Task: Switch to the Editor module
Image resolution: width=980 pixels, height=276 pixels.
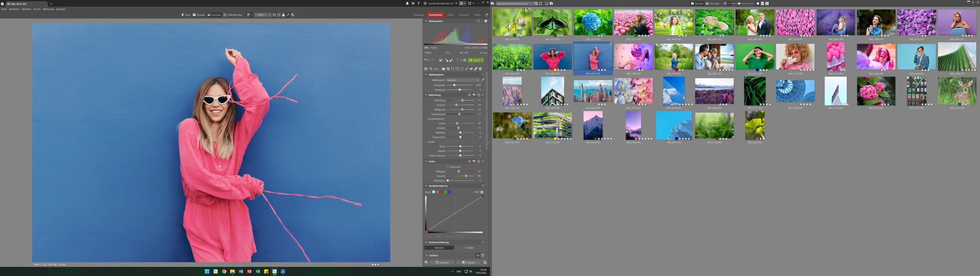Action: [451, 15]
